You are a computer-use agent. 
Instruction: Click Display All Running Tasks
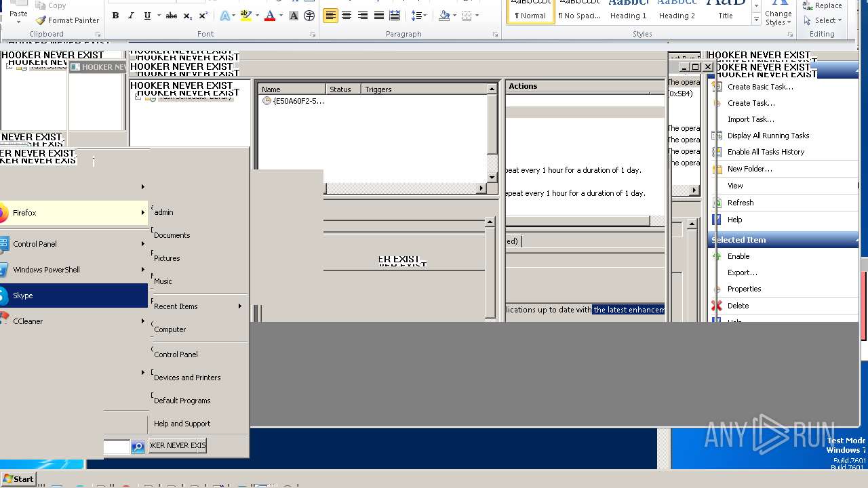tap(768, 136)
